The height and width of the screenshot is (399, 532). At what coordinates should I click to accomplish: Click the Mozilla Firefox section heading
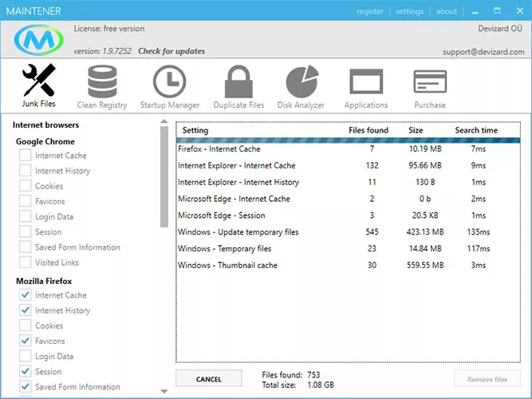(44, 281)
